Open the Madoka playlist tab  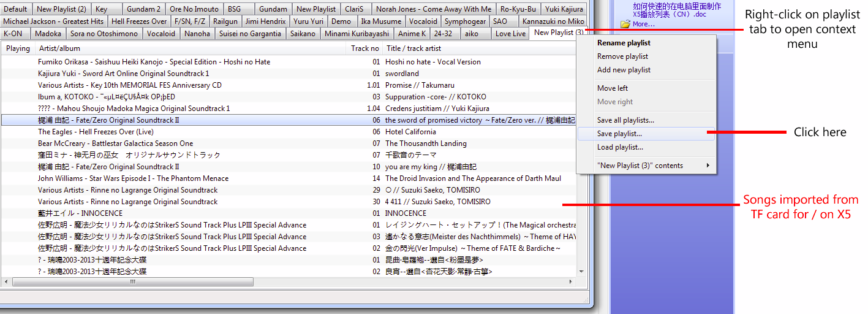[x=48, y=34]
